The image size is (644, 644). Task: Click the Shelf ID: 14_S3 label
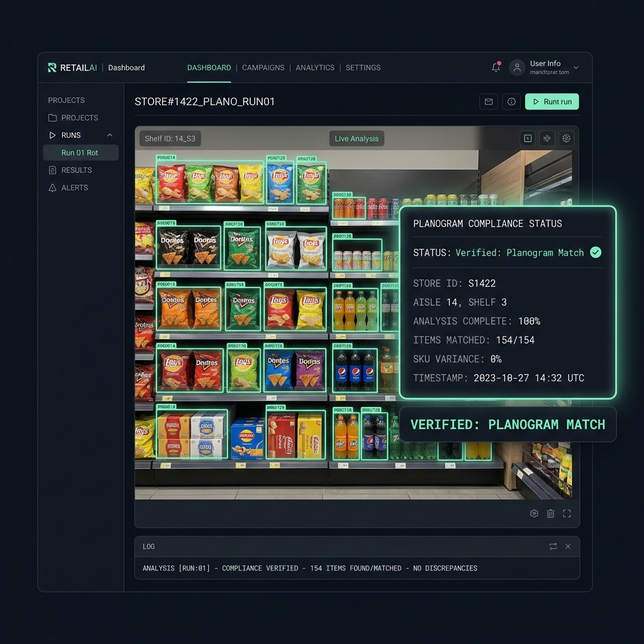point(170,138)
